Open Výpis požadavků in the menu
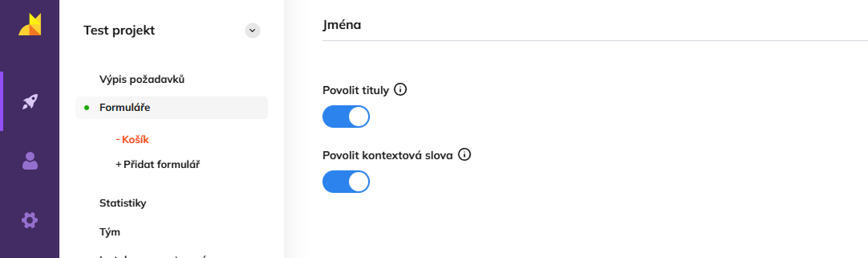Screen dimensions: 868x258 (x=142, y=79)
